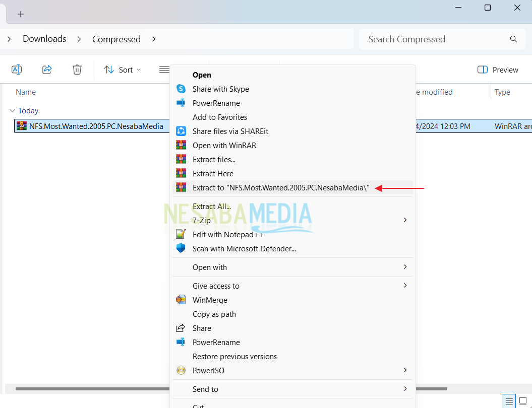Expand chevron before Downloads breadcrumb

pyautogui.click(x=9, y=39)
